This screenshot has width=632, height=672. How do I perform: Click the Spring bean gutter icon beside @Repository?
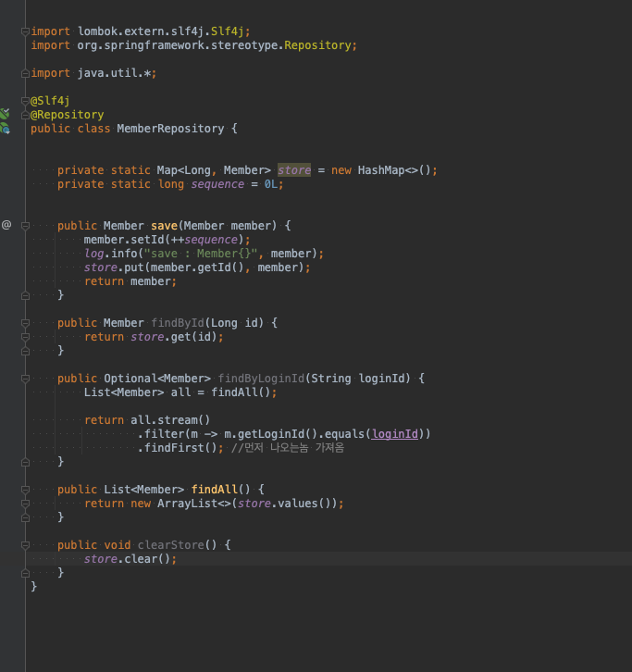[5, 114]
